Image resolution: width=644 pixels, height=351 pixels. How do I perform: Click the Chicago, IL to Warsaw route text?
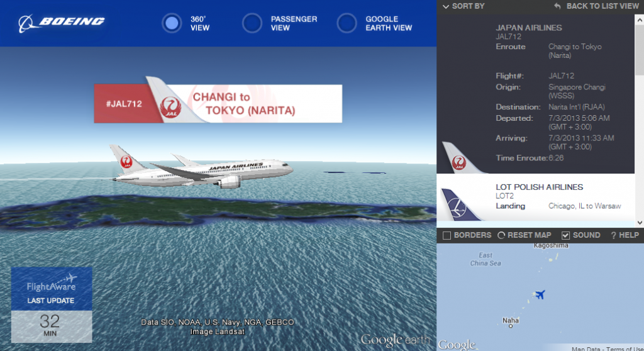point(584,206)
